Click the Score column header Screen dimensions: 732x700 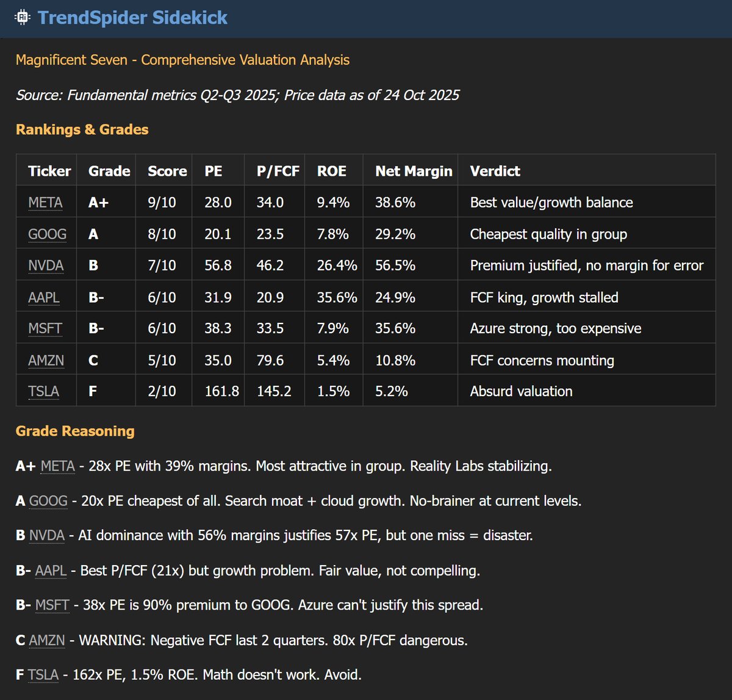point(167,171)
